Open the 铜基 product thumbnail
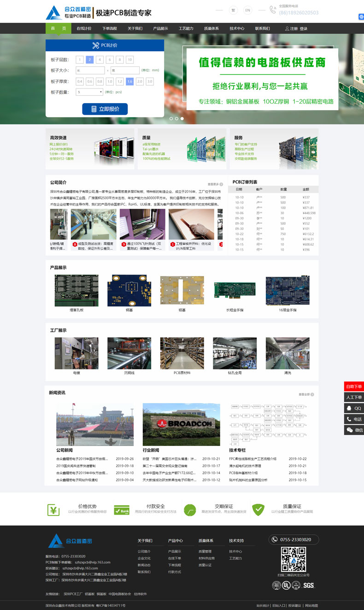Image resolution: width=364 pixels, height=610 pixels. 129,291
